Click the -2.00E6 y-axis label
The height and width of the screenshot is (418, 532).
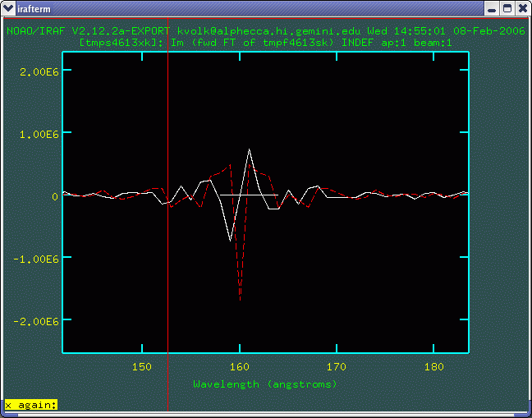click(36, 321)
